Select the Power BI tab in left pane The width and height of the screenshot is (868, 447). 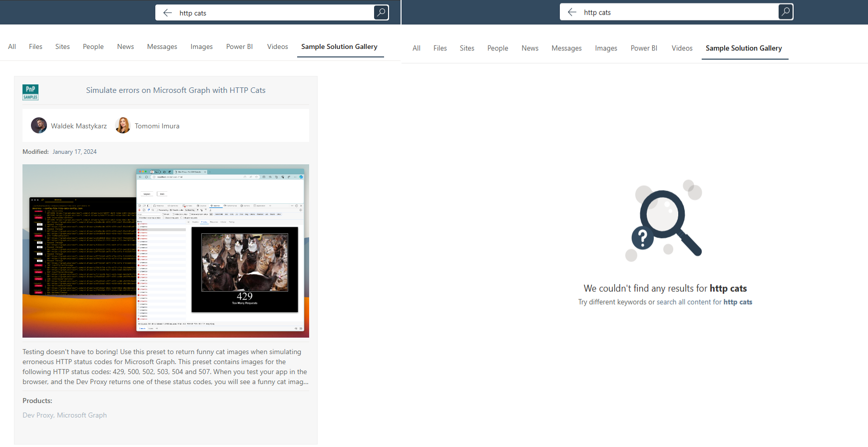tap(240, 46)
